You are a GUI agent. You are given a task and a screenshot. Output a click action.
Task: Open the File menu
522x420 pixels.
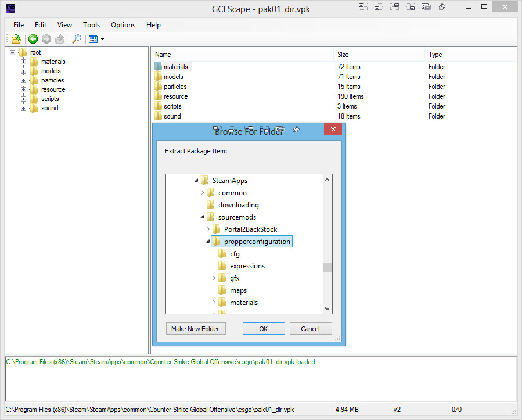(x=19, y=25)
